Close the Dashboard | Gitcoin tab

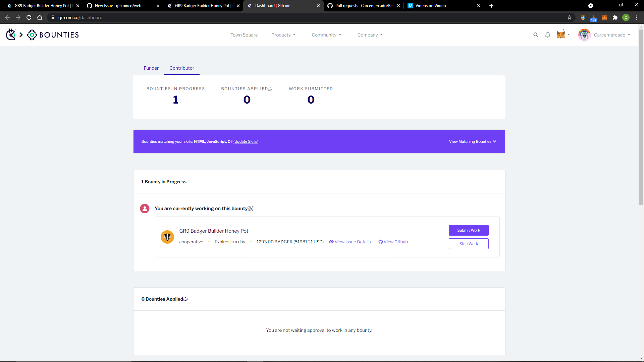318,6
